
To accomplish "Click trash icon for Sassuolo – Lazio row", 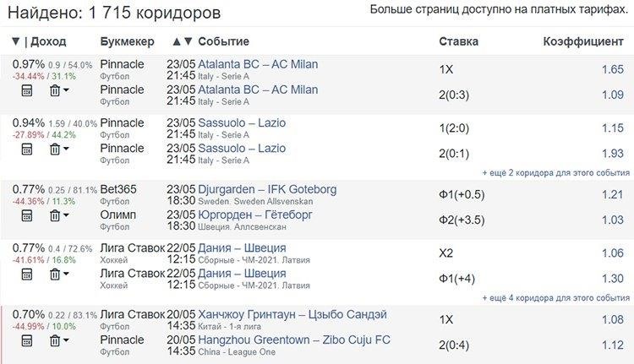I will tap(55, 149).
